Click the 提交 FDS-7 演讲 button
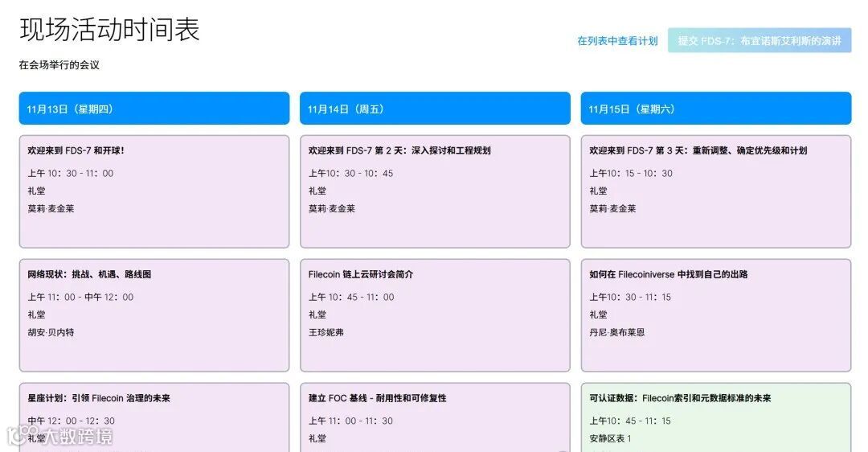 tap(759, 40)
